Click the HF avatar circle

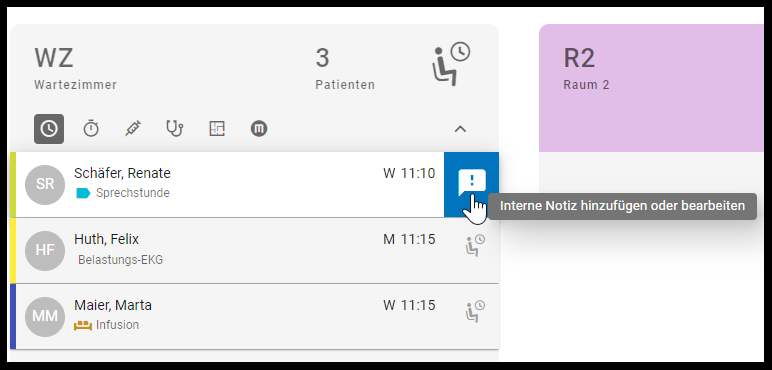pyautogui.click(x=45, y=250)
